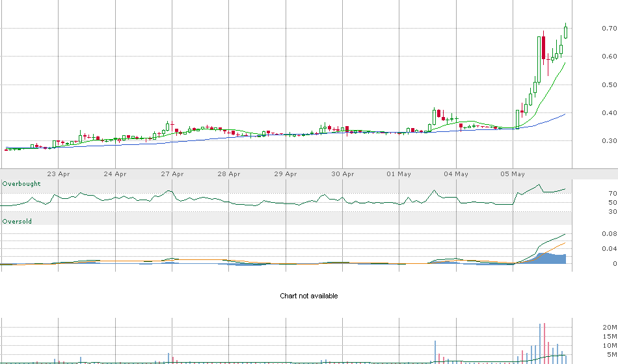Screen dimensions: 618x364
Task: Click the 0.30 price axis label
Action: click(x=610, y=140)
